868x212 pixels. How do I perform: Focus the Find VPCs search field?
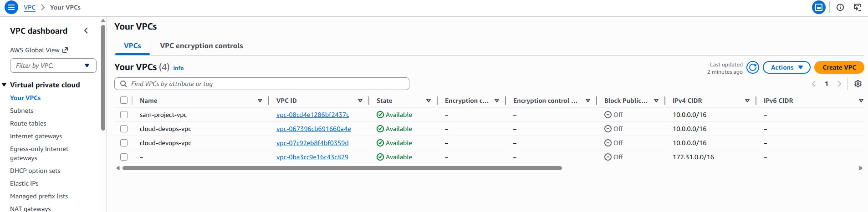click(262, 84)
